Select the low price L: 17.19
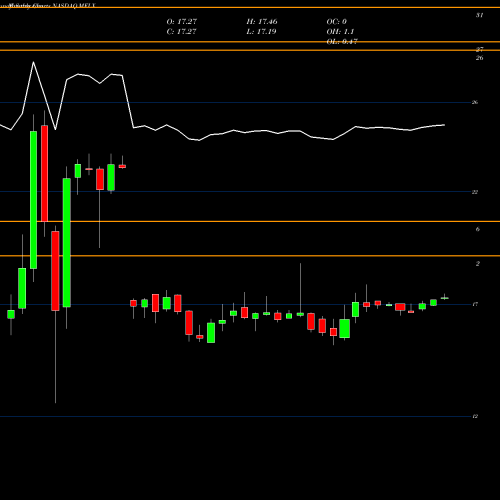 262,32
